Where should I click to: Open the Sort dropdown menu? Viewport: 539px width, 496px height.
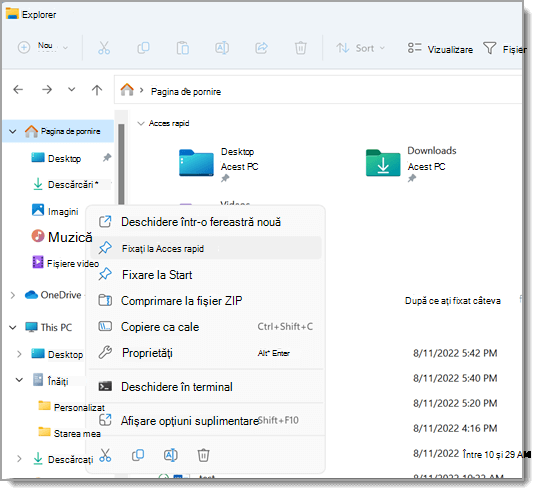[360, 48]
